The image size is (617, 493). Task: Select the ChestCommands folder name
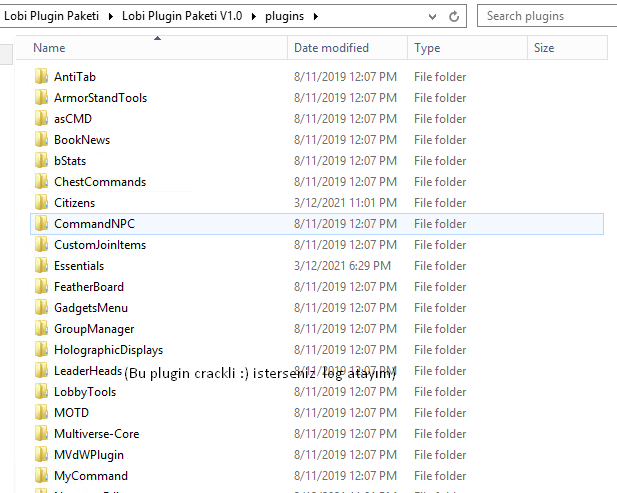(x=100, y=182)
